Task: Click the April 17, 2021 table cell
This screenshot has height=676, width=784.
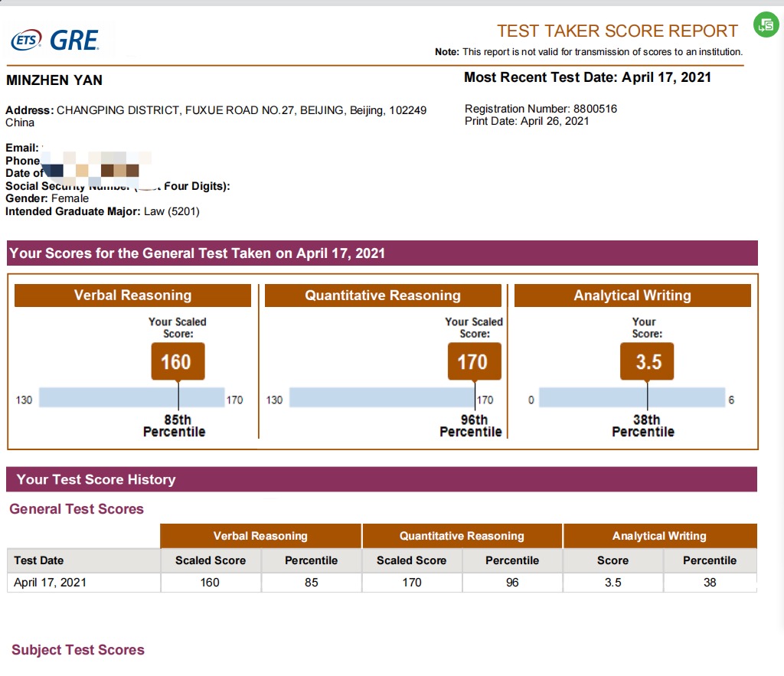Action: click(51, 583)
